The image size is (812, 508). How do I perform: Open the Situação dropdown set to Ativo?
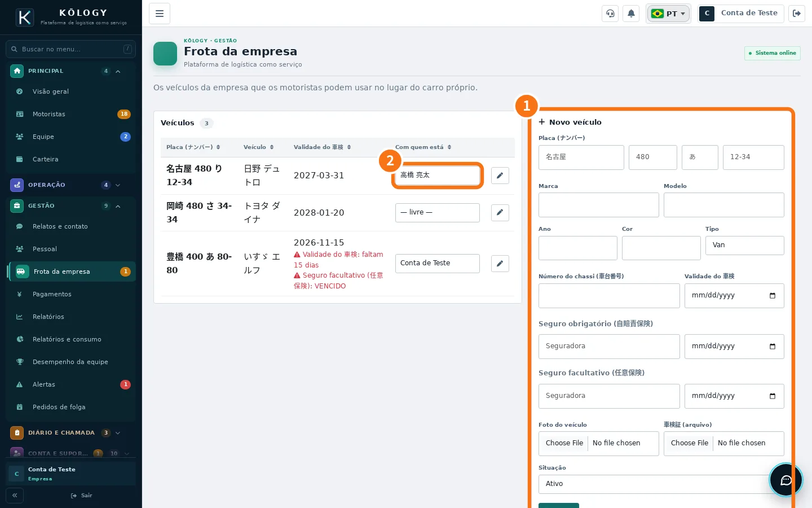[661, 484]
